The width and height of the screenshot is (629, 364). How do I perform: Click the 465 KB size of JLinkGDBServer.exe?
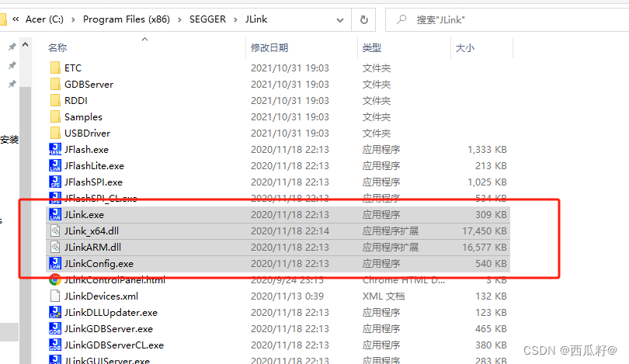pos(491,329)
